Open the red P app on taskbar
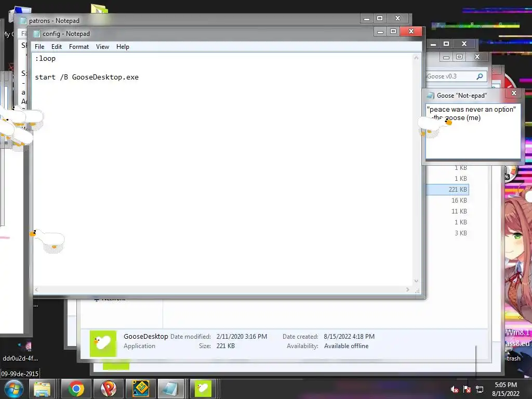This screenshot has width=532, height=399. (x=108, y=389)
